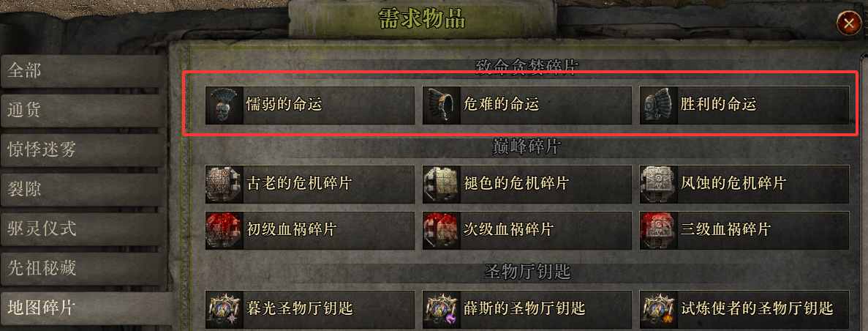868x331 pixels.
Task: Select the 薛斯的圣物厅钥匙 item
Action: [x=527, y=309]
